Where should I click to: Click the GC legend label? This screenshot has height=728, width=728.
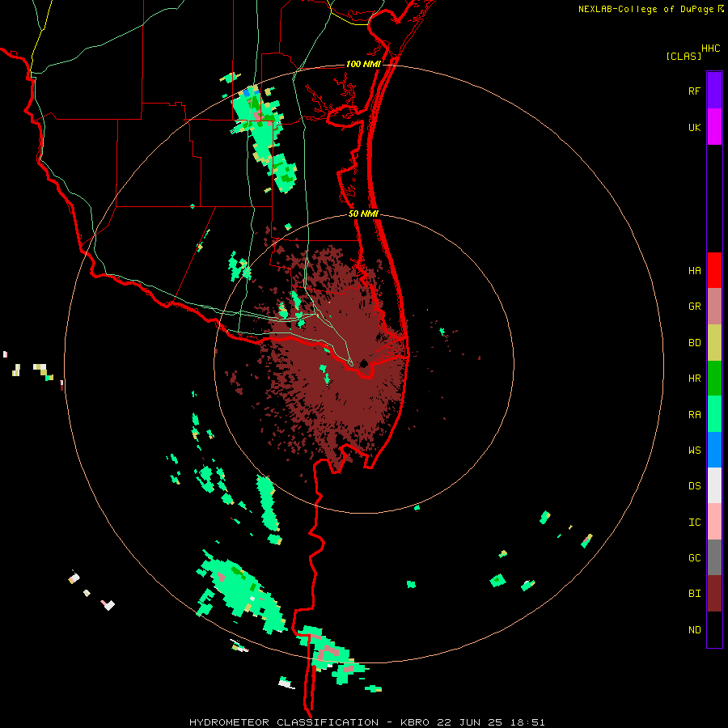tap(694, 558)
